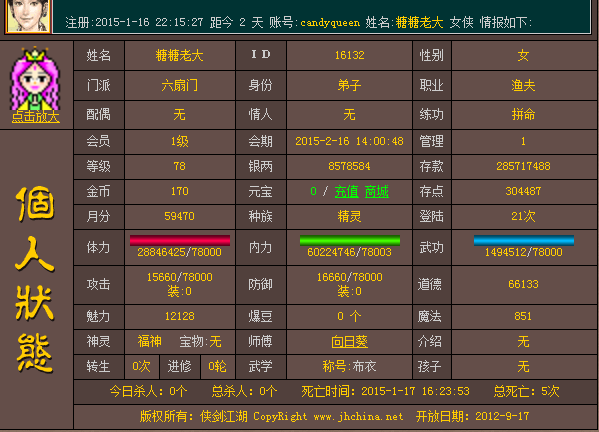This screenshot has height=432, width=599.
Task: Click the race value 精灵
Action: click(x=349, y=217)
